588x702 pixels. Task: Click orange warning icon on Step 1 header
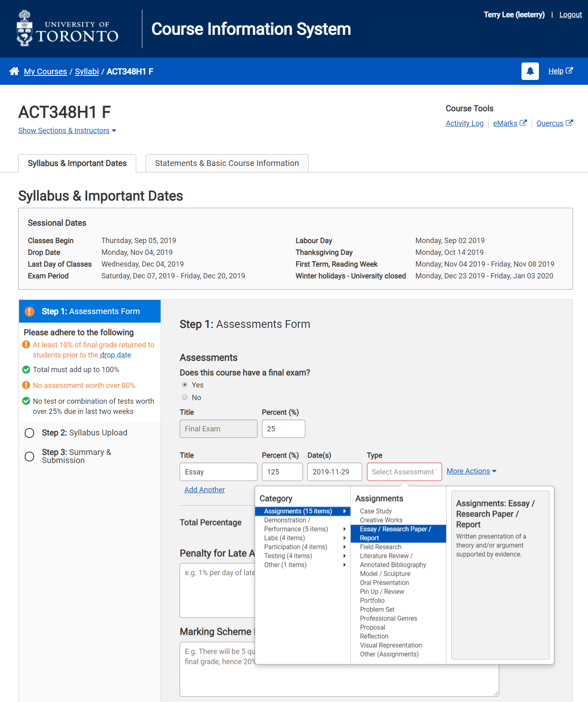click(x=30, y=311)
